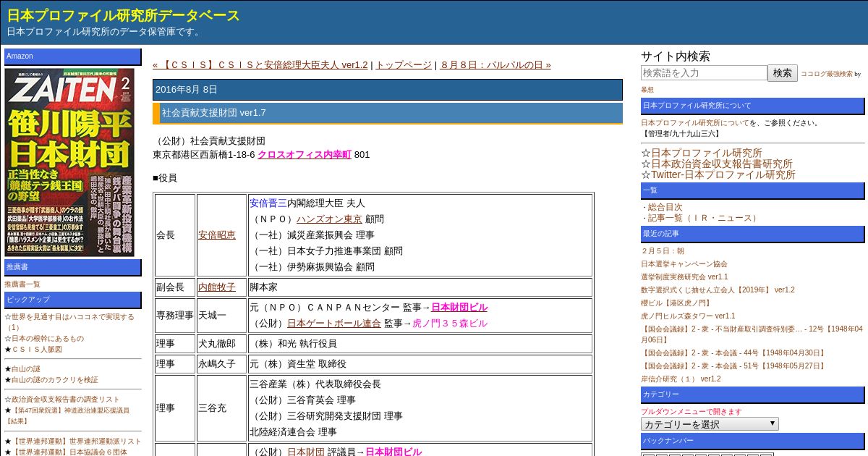Open 日本財団 link in the bottom table row

click(x=306, y=452)
